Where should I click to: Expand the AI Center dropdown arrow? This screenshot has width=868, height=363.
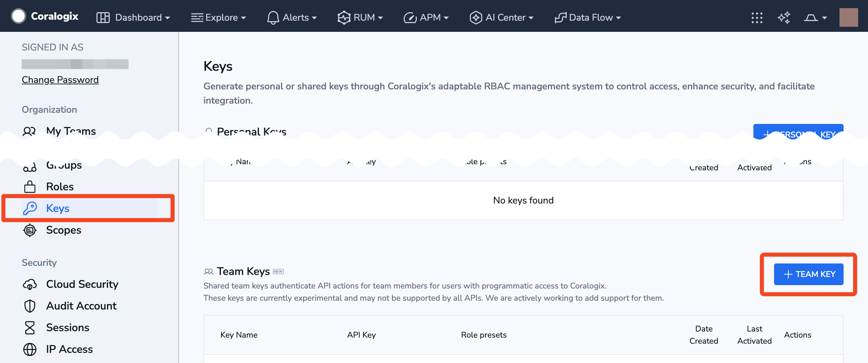(531, 18)
